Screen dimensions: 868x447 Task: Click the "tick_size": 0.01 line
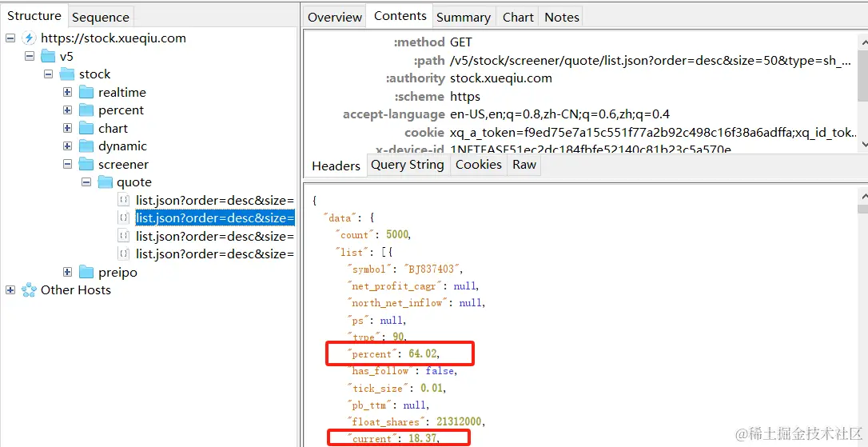click(396, 389)
